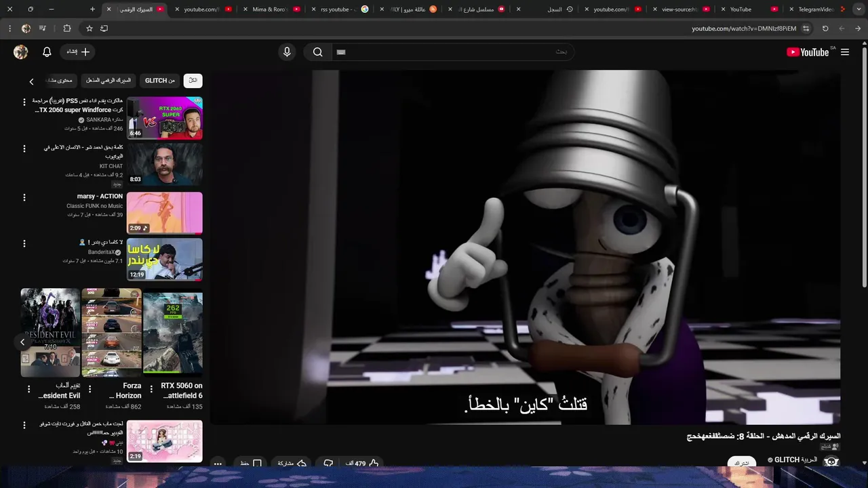
Task: Open the notifications bell
Action: coord(47,52)
